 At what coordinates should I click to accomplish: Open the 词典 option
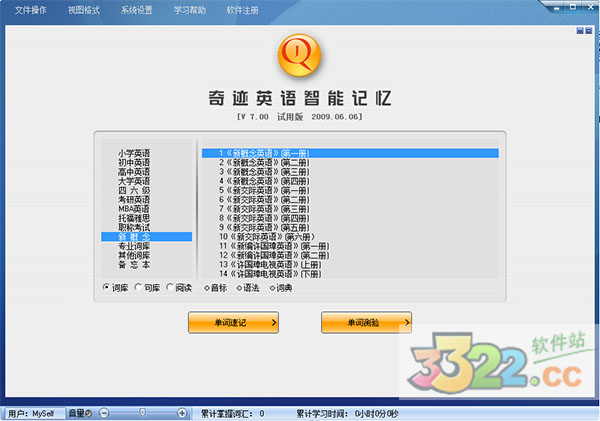click(x=281, y=288)
